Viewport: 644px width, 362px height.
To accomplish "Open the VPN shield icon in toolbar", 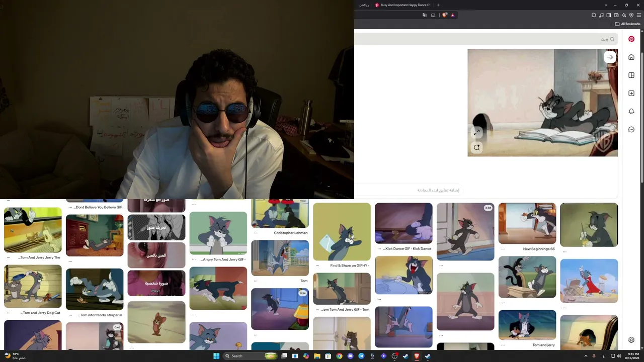I will 631,15.
